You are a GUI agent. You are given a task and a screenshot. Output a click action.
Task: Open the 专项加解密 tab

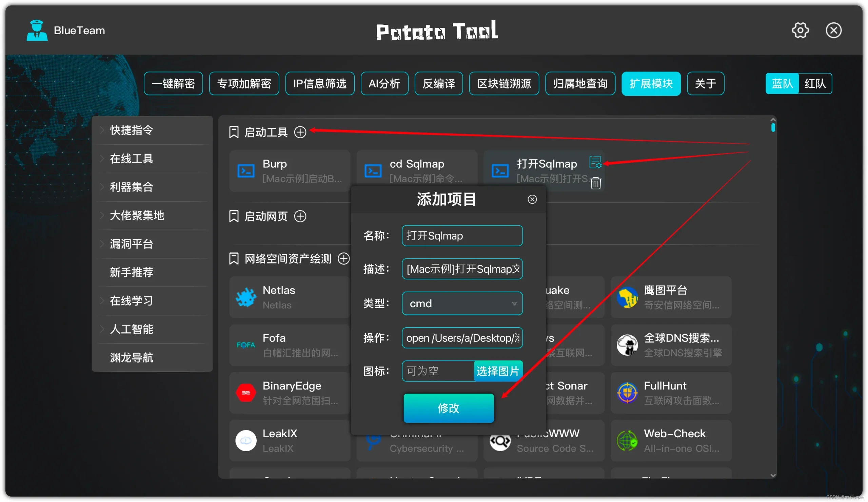coord(244,84)
